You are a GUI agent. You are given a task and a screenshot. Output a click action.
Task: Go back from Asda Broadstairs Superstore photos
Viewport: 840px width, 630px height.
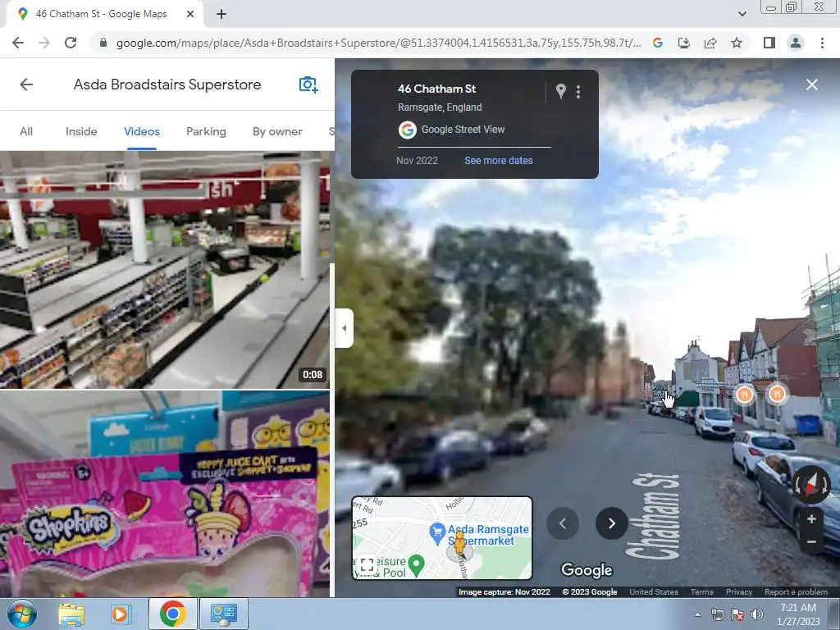pos(26,84)
